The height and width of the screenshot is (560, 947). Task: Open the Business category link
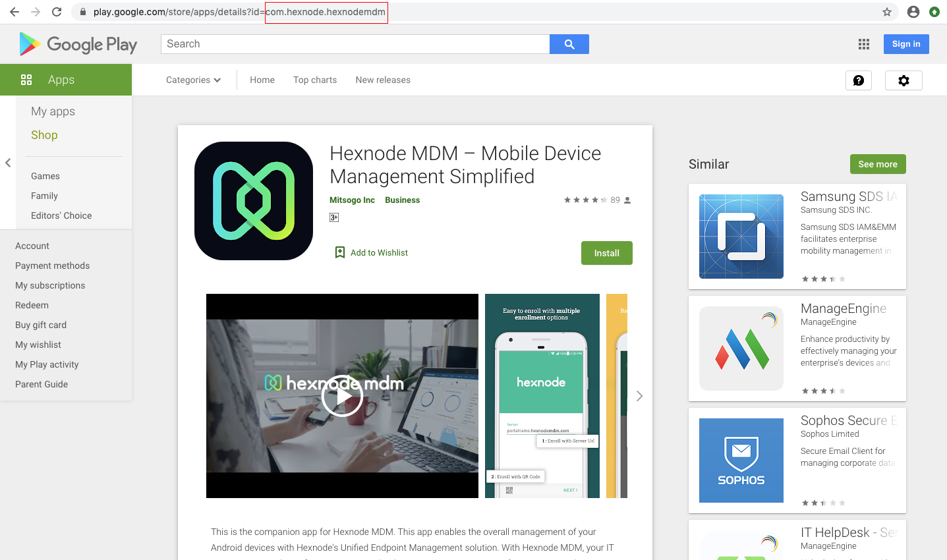click(403, 200)
